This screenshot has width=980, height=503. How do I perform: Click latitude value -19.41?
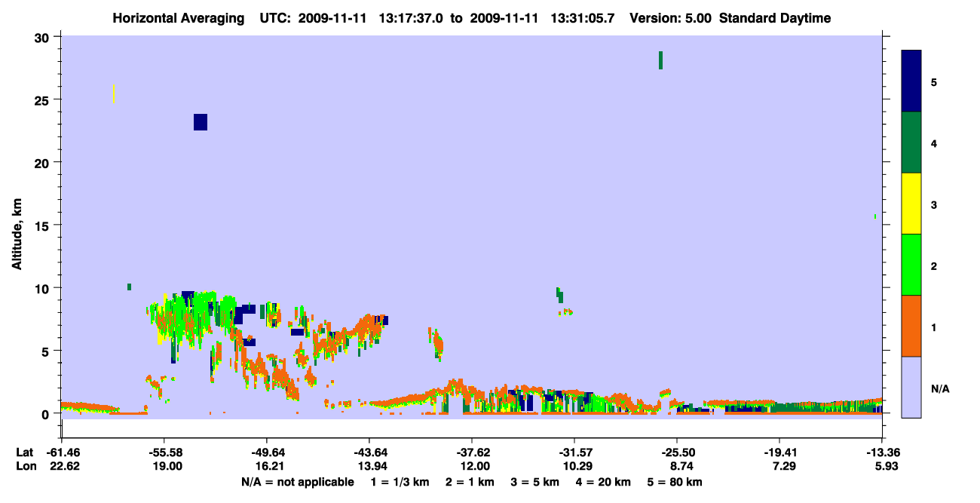[x=779, y=452]
